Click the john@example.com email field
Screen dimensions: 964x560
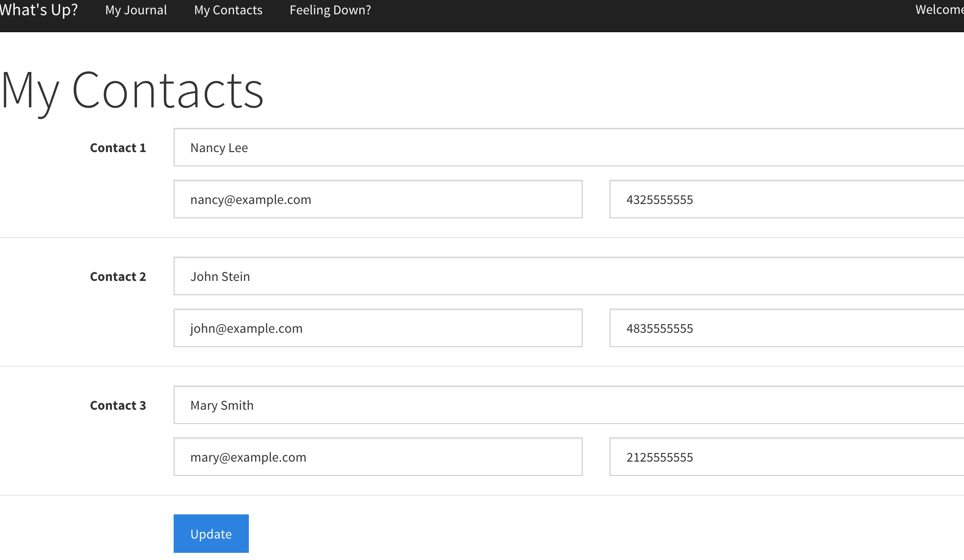[378, 328]
